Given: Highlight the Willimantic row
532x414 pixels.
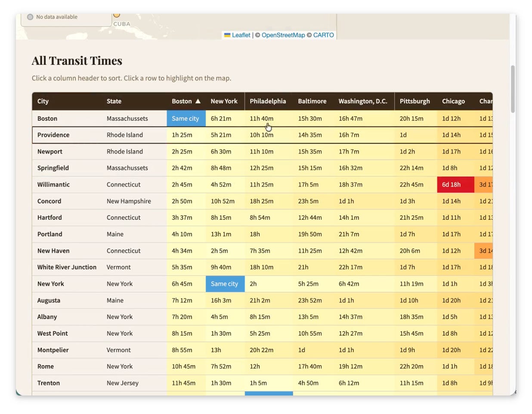Looking at the screenshot, I should coord(262,184).
